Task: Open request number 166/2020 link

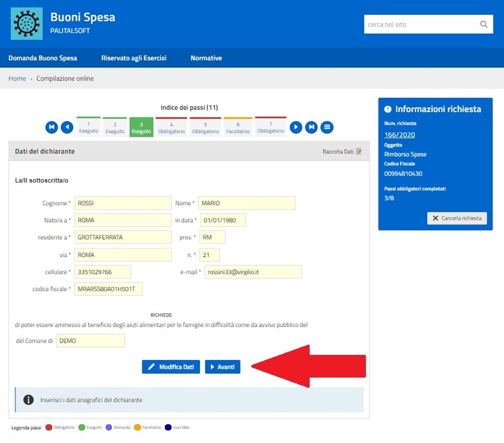Action: point(400,135)
